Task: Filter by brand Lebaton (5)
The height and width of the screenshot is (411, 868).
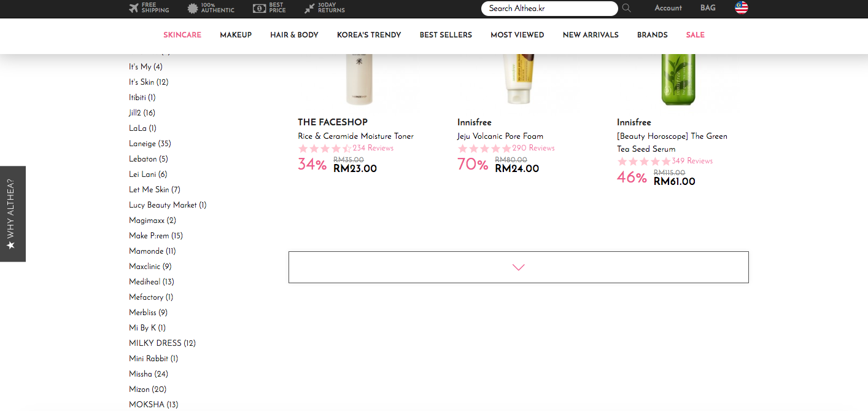Action: coord(148,159)
